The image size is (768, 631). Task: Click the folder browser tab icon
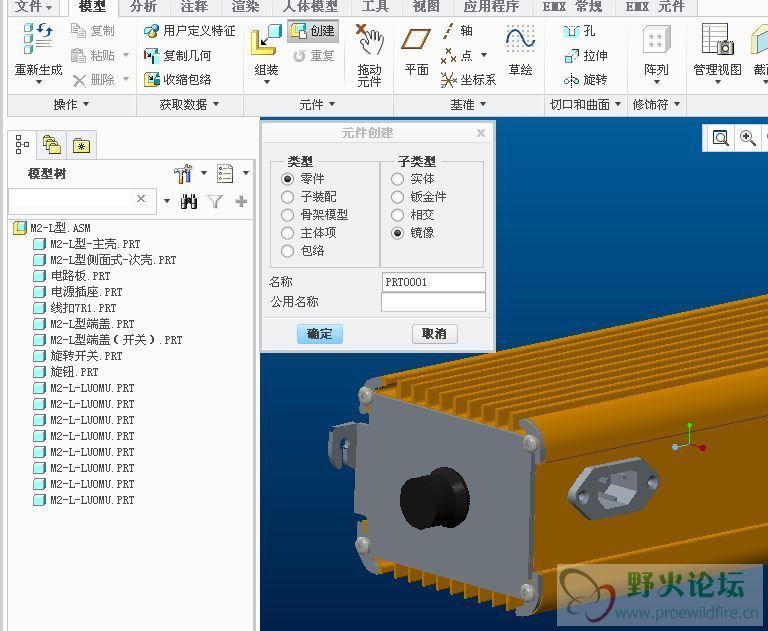click(x=51, y=145)
